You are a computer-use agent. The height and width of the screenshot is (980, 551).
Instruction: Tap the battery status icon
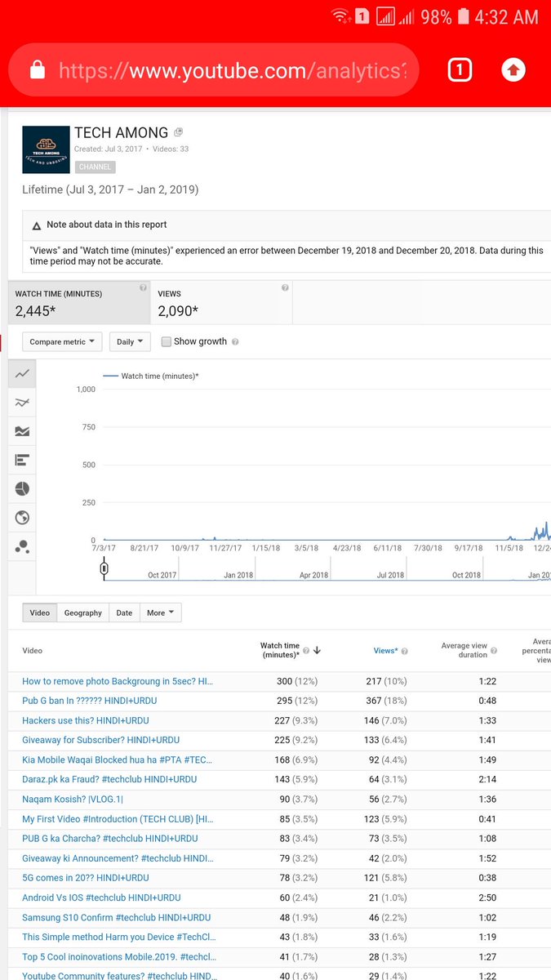464,16
